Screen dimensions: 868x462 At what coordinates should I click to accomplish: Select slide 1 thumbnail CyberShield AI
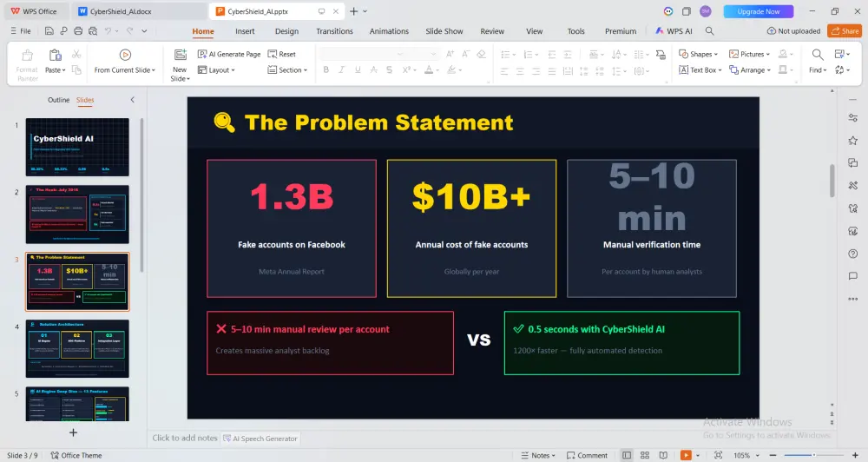click(x=77, y=147)
